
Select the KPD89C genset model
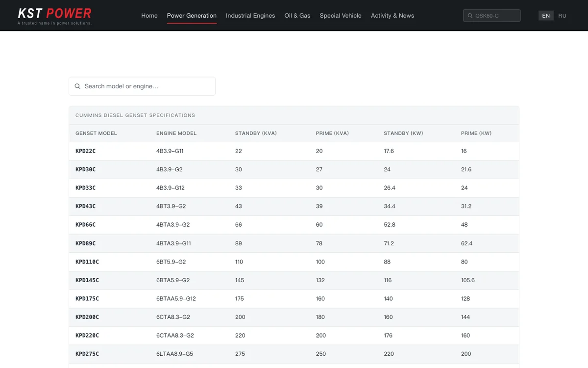pyautogui.click(x=85, y=243)
